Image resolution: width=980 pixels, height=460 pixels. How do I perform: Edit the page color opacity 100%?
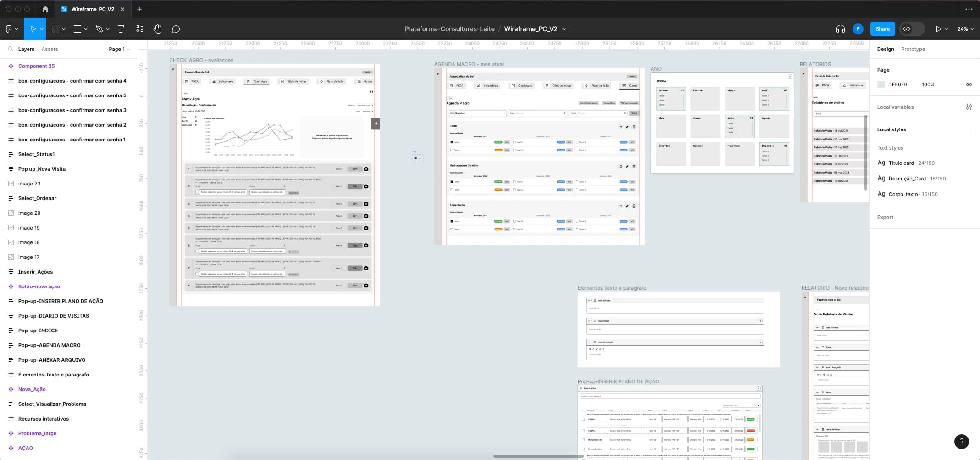(928, 84)
